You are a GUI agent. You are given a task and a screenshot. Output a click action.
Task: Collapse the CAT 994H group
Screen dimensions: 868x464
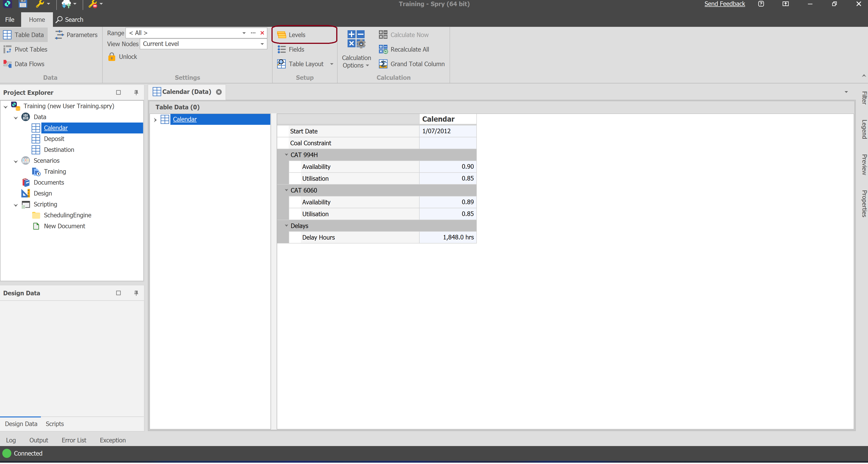pyautogui.click(x=286, y=155)
